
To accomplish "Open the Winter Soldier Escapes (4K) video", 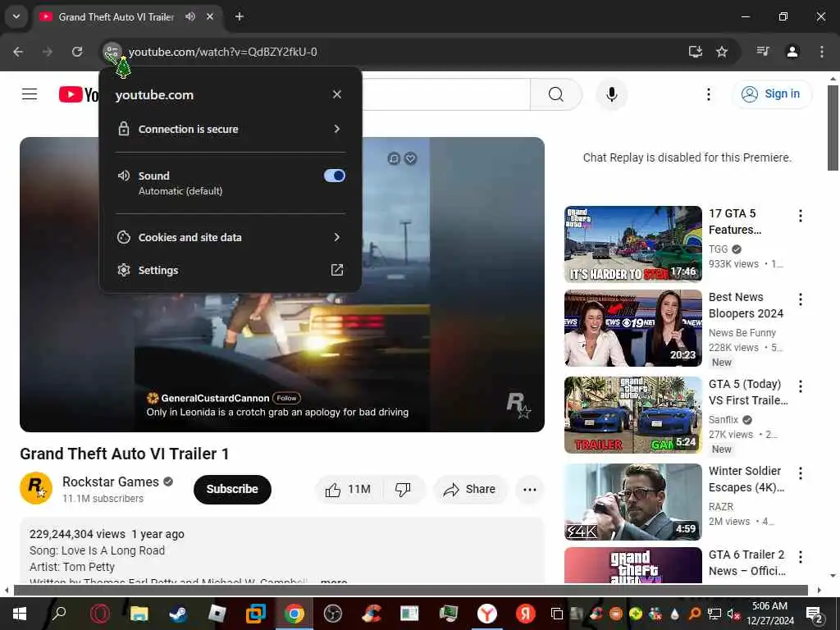I will 632,502.
